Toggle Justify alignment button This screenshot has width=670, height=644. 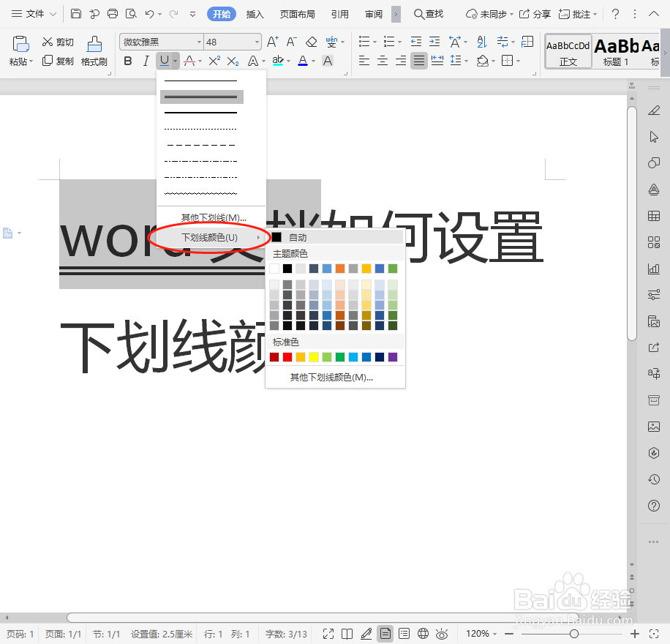pos(419,61)
